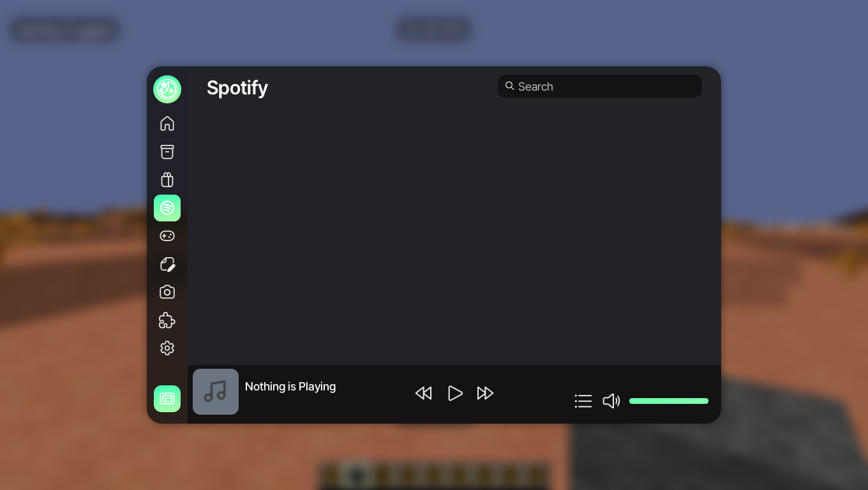868x490 pixels.
Task: Click the "Nothing is Playing" track title
Action: point(290,387)
